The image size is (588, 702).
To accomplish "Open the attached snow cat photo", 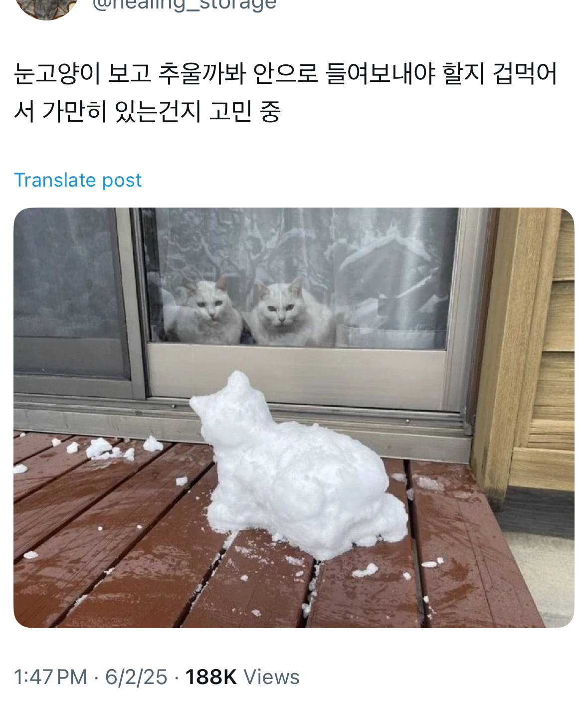I will pos(294,418).
